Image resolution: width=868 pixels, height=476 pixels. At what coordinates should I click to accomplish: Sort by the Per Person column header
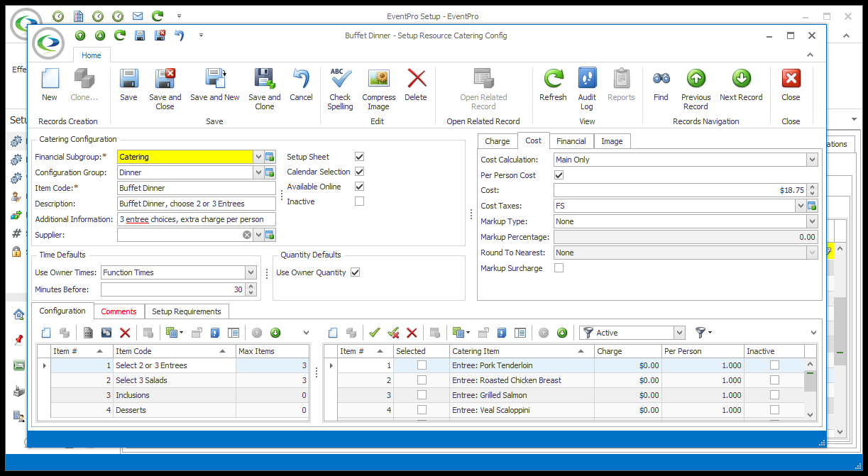(x=703, y=351)
